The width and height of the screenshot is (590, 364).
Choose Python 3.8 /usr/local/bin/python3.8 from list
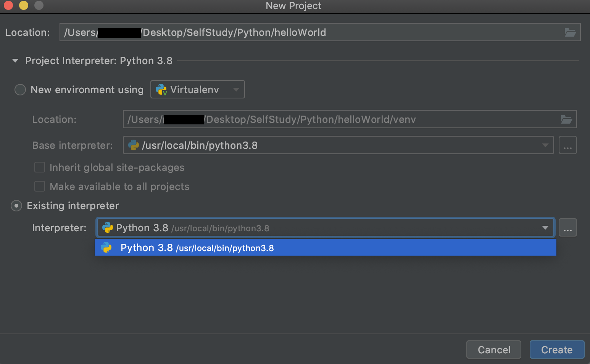(325, 248)
